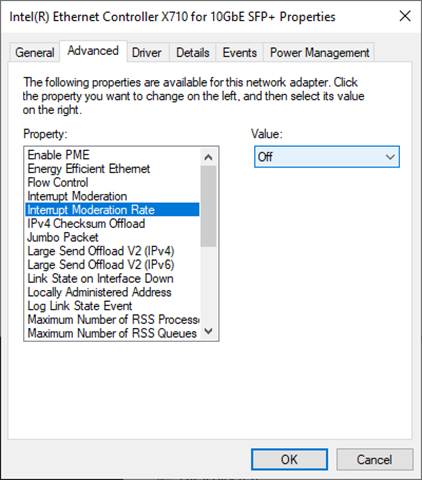Open the Driver tab
422x480 pixels.
point(147,53)
